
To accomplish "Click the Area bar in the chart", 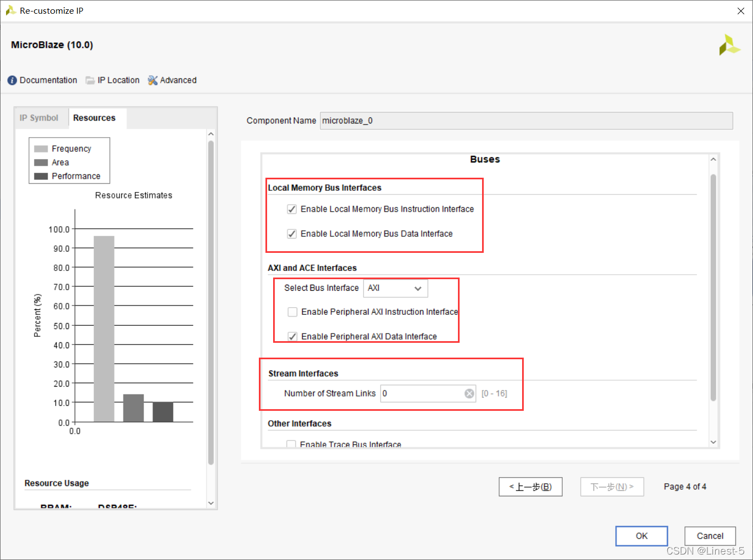I will pos(133,408).
